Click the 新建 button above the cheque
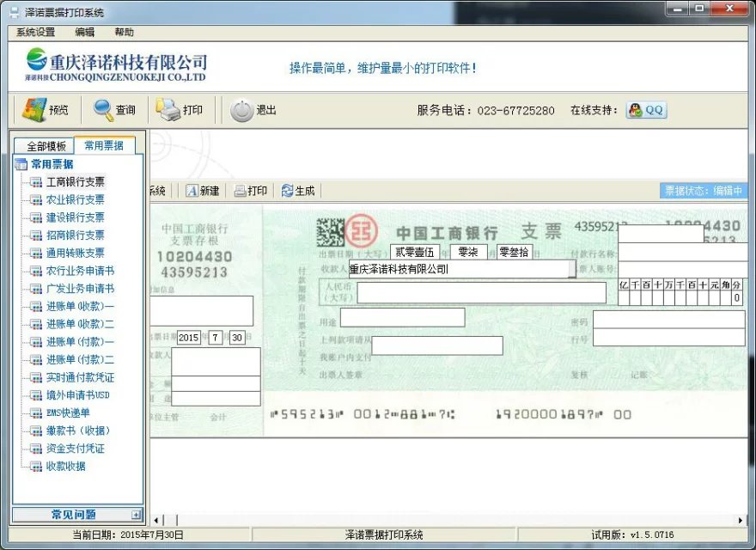The image size is (756, 550). pos(203,191)
